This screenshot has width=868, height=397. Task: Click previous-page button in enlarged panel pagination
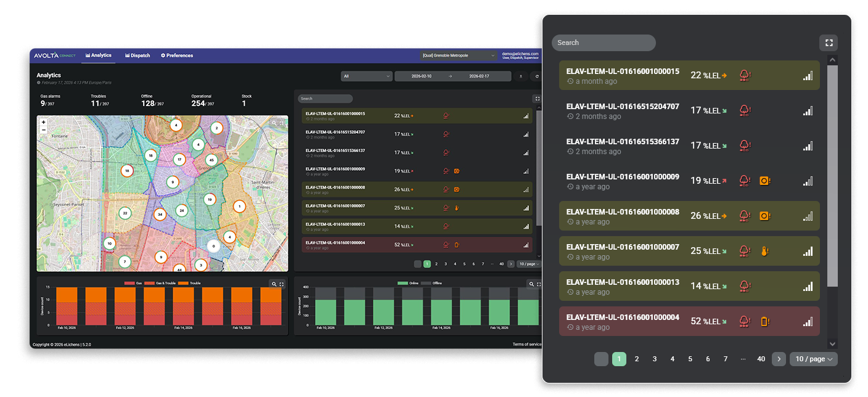(602, 359)
